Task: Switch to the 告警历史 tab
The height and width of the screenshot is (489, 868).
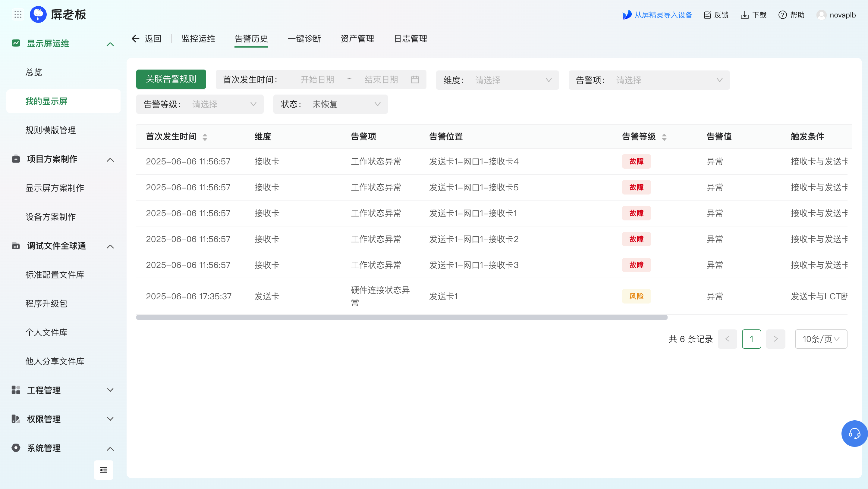Action: coord(251,39)
